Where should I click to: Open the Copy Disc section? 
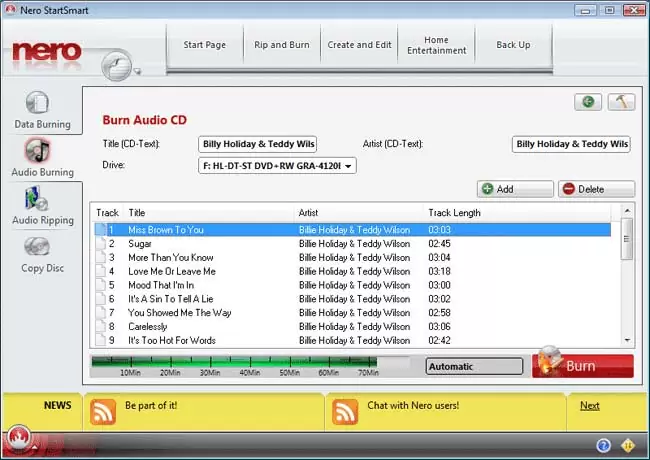[x=42, y=255]
